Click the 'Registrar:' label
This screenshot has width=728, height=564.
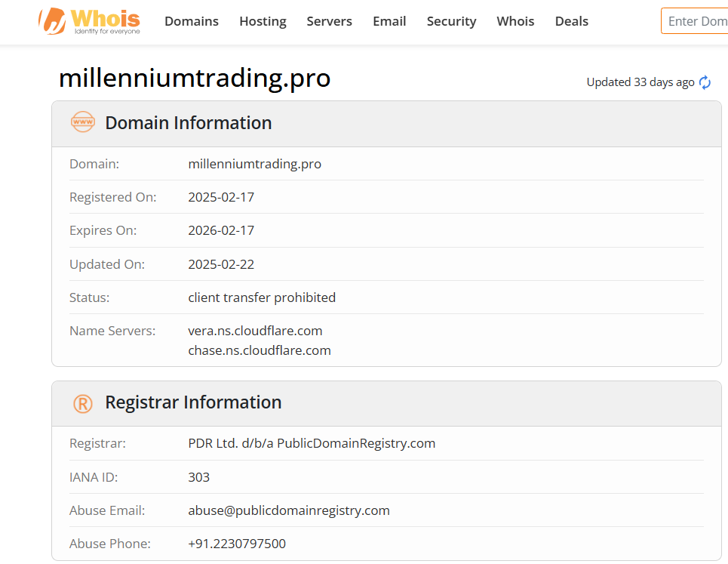point(97,443)
